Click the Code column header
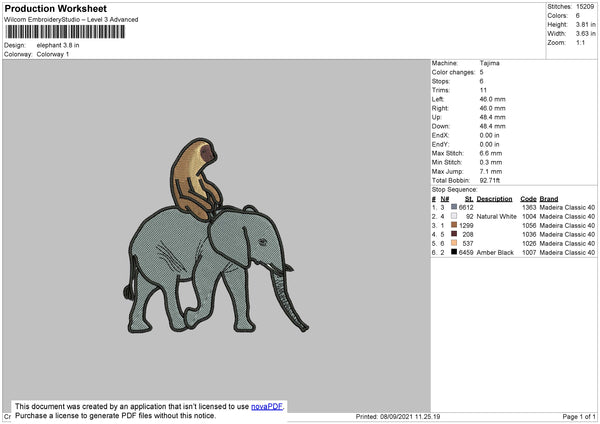600x424 pixels. click(528, 198)
